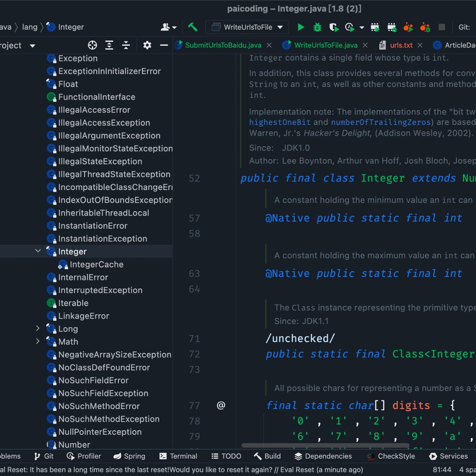Open the Terminal tool window
The image size is (476, 476).
point(178,456)
